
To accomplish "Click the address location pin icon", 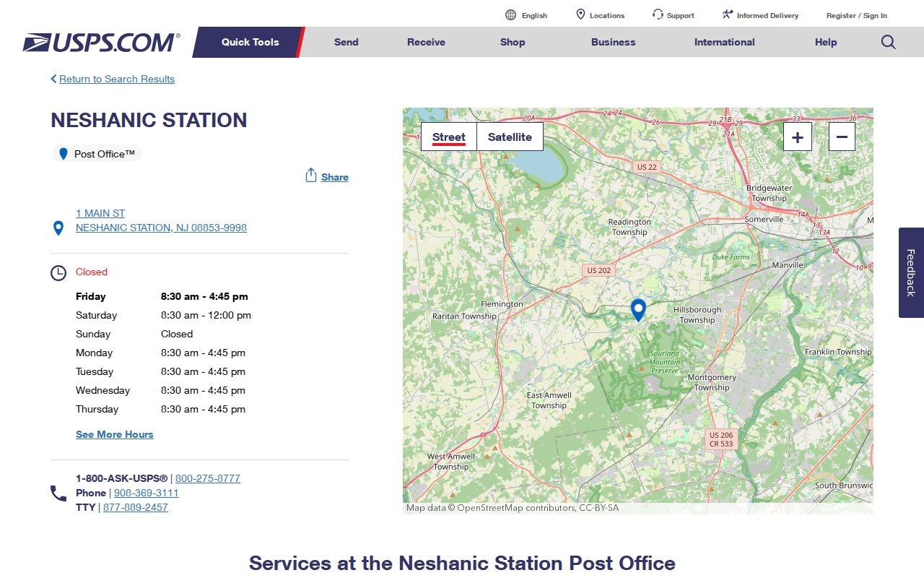I will point(58,228).
